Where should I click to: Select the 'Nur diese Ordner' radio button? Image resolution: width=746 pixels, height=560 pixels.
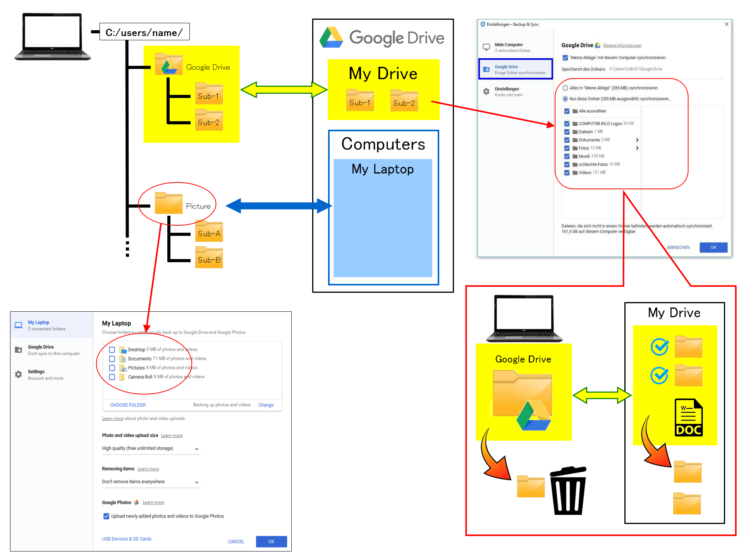[565, 99]
